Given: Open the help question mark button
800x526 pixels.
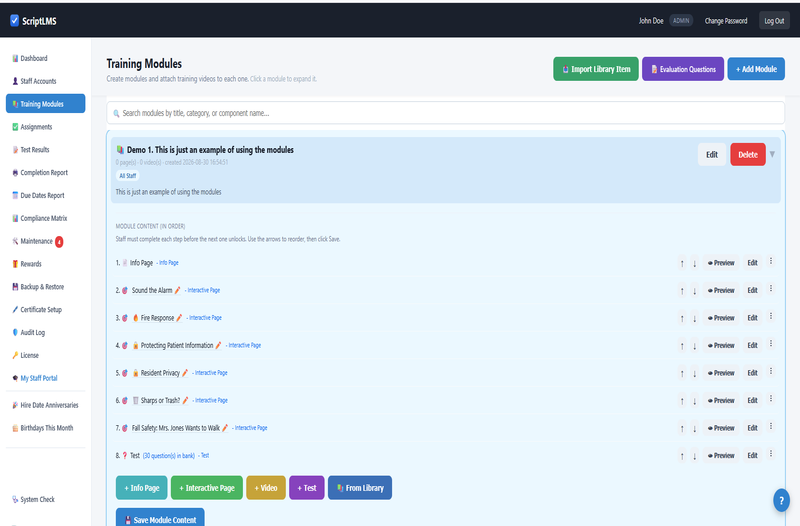Looking at the screenshot, I should point(781,500).
